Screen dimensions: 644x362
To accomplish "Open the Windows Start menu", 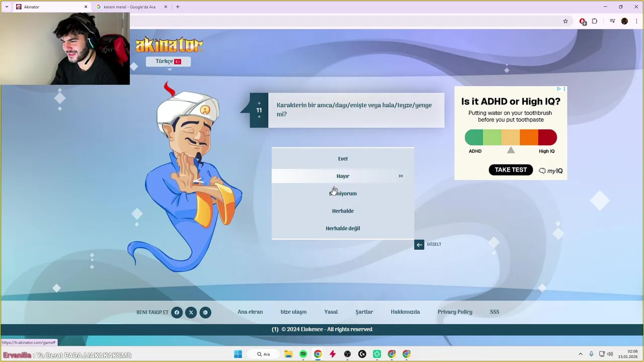I will point(238,354).
